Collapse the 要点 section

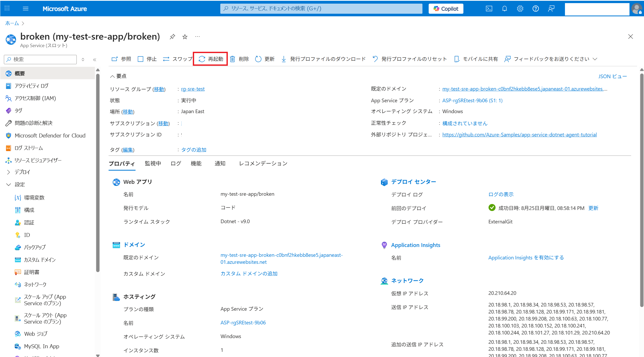tap(118, 76)
